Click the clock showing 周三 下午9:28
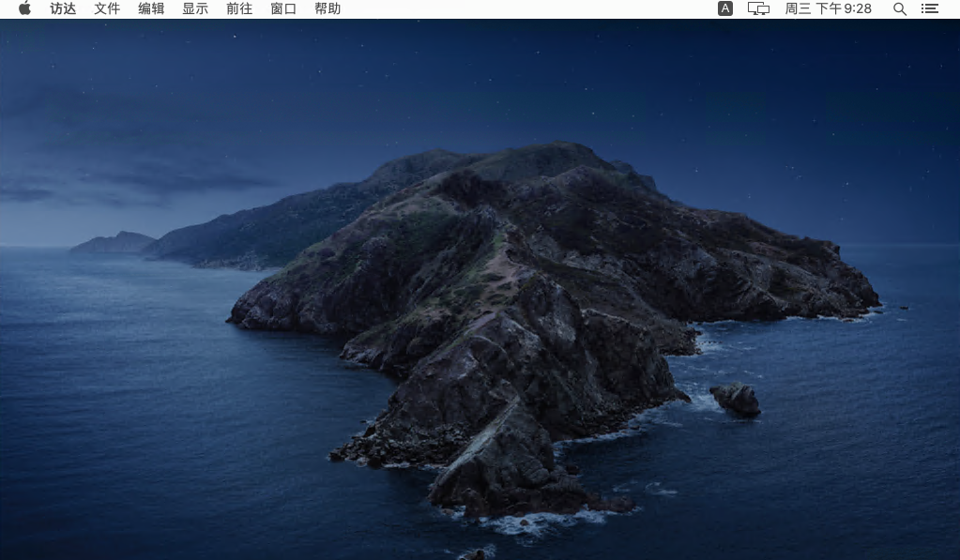Viewport: 960px width, 560px height. click(x=828, y=8)
